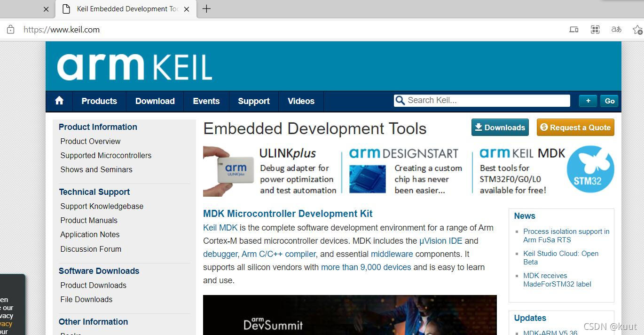Click the Request a Quote button
Viewport: 644px width, 335px height.
[x=575, y=128]
